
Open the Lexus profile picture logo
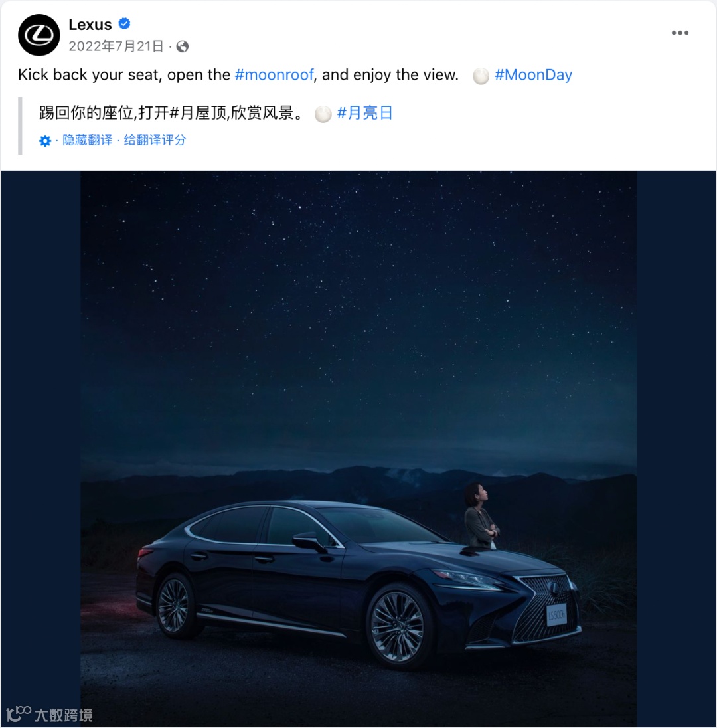39,35
